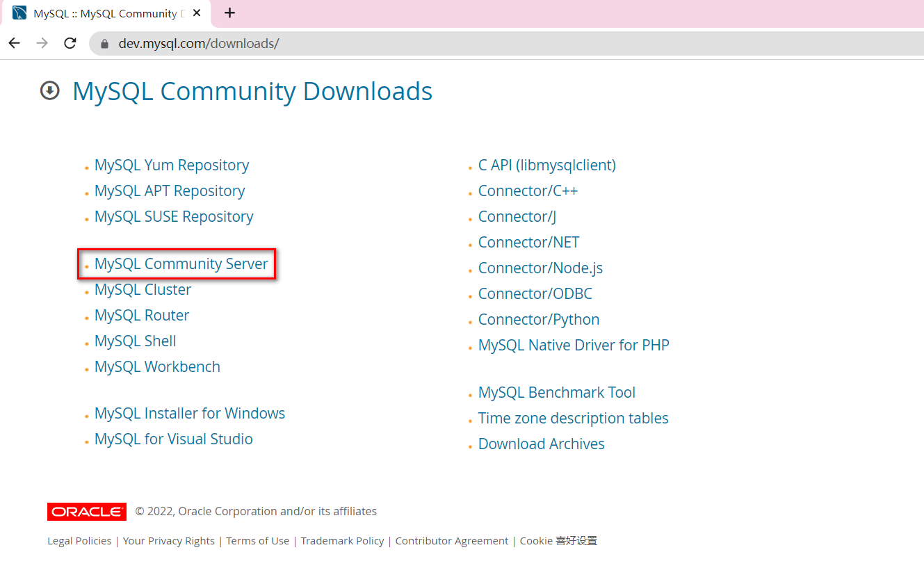The height and width of the screenshot is (575, 924).
Task: Open MySQL SUSE Repository link
Action: tap(174, 217)
